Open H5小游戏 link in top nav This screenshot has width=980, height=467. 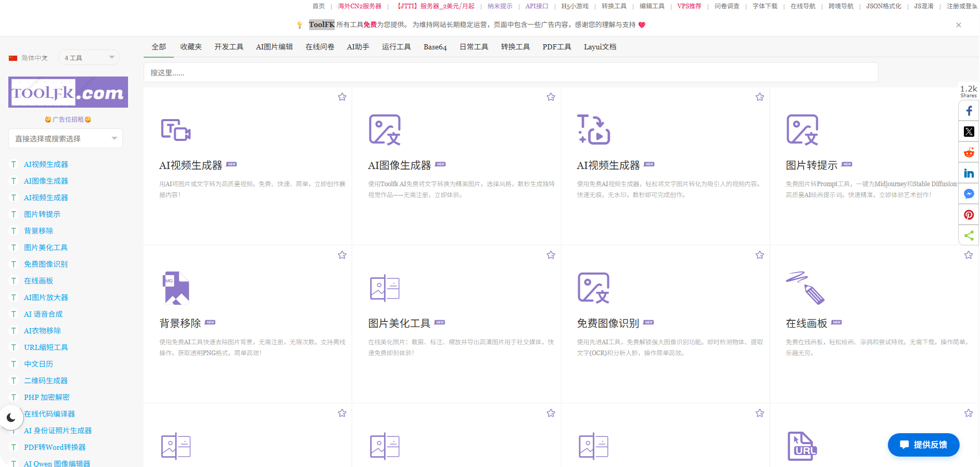575,6
